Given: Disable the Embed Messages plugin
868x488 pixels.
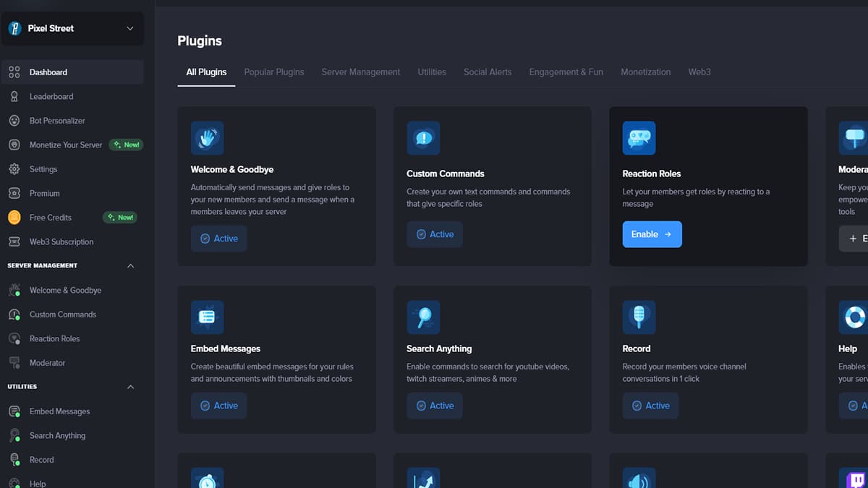Looking at the screenshot, I should pyautogui.click(x=218, y=406).
